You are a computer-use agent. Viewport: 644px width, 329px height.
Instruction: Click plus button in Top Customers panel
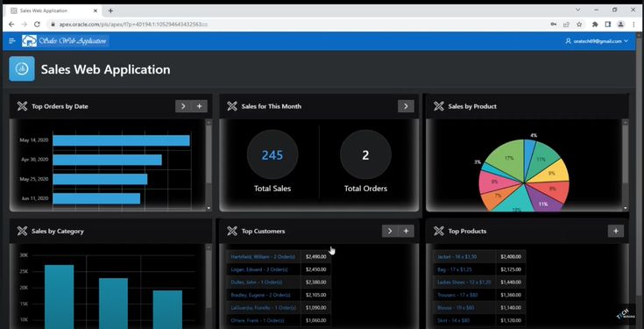coord(406,231)
